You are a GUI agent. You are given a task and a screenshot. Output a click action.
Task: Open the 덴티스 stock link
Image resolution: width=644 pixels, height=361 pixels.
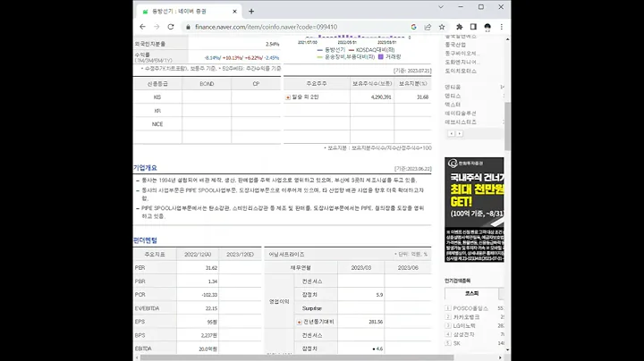[453, 96]
